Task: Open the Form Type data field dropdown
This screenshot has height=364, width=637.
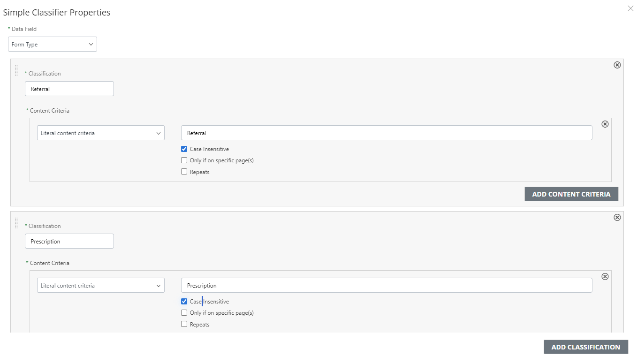Action: (x=53, y=45)
